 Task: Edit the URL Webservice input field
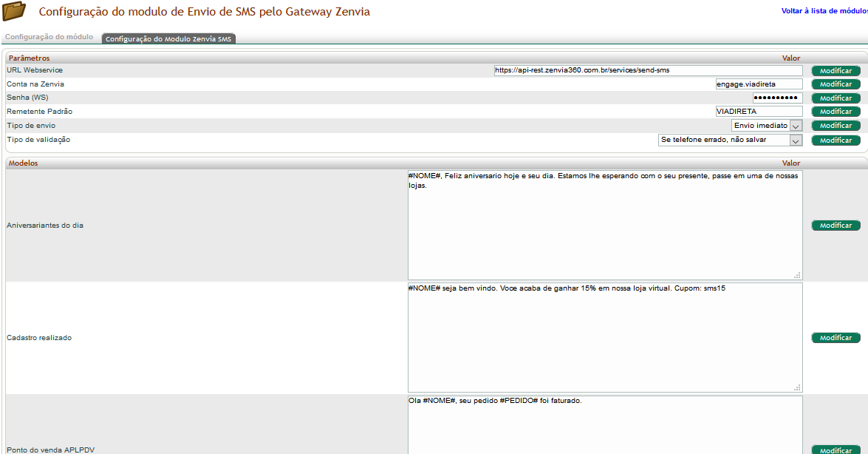(649, 70)
